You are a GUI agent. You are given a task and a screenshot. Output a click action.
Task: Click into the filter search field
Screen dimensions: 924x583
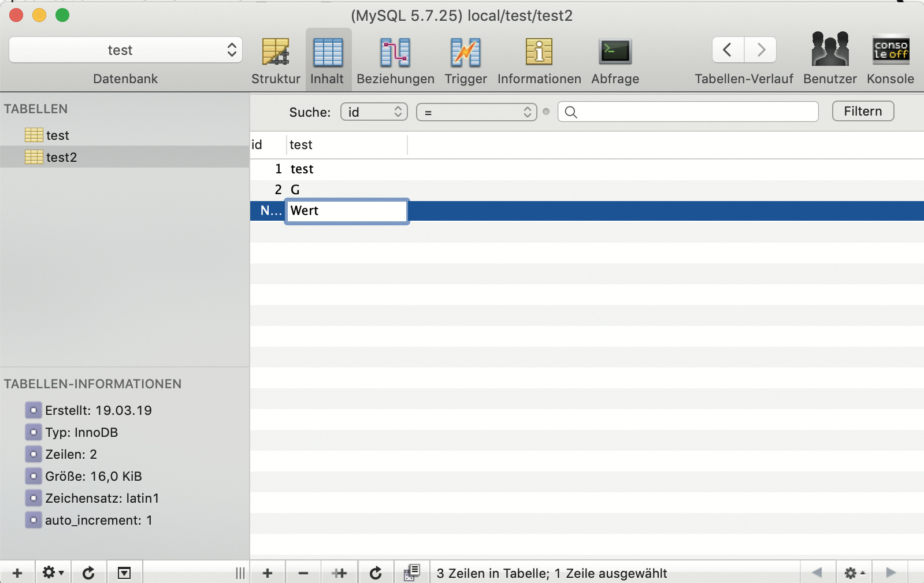(x=693, y=112)
